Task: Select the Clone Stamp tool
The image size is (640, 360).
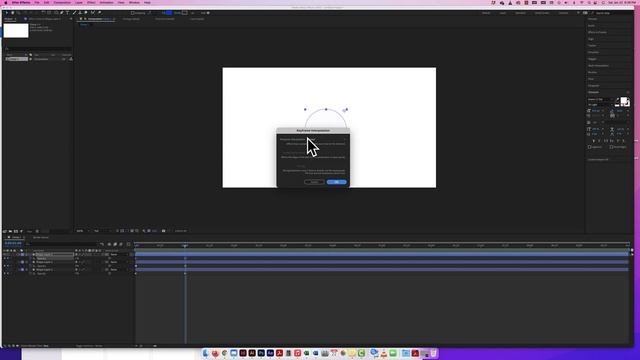Action: tap(80, 13)
